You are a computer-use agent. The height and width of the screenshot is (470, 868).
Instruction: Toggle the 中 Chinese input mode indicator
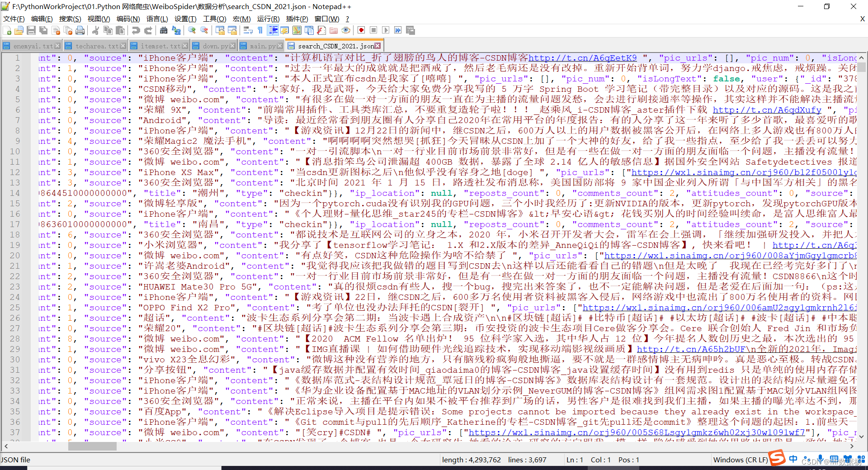pyautogui.click(x=793, y=459)
